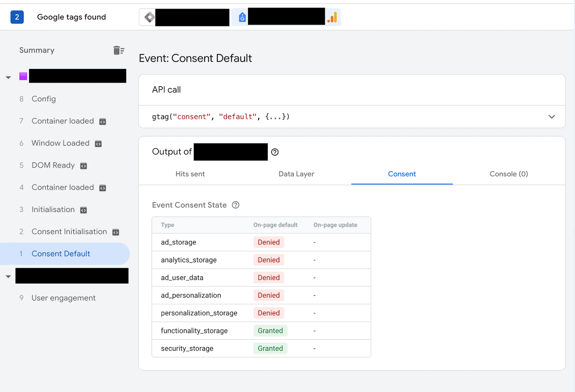
Task: Select the Config event in sidebar
Action: click(43, 99)
